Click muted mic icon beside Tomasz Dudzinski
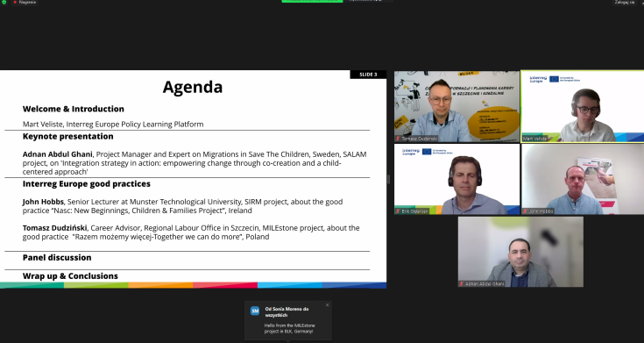This screenshot has height=343, width=644. pos(398,139)
